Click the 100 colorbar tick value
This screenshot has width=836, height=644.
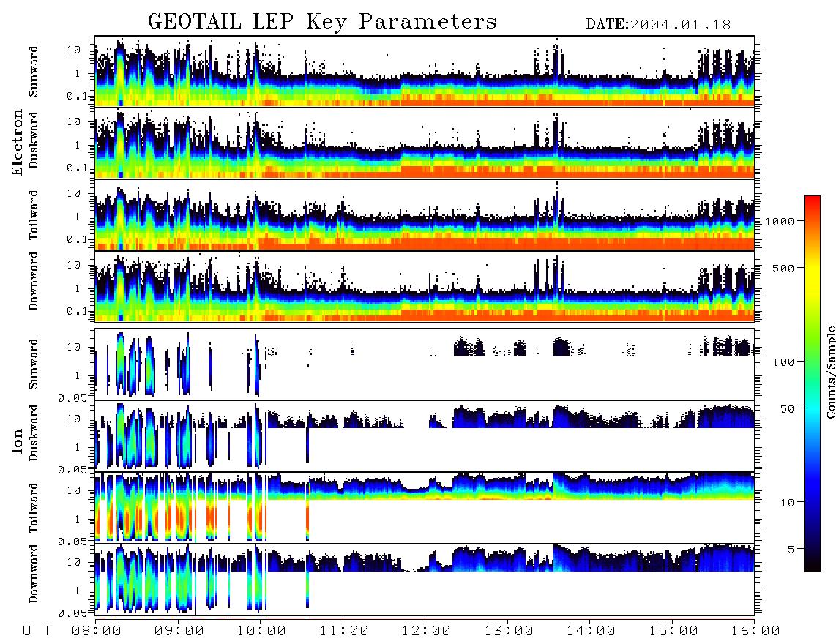coord(783,362)
